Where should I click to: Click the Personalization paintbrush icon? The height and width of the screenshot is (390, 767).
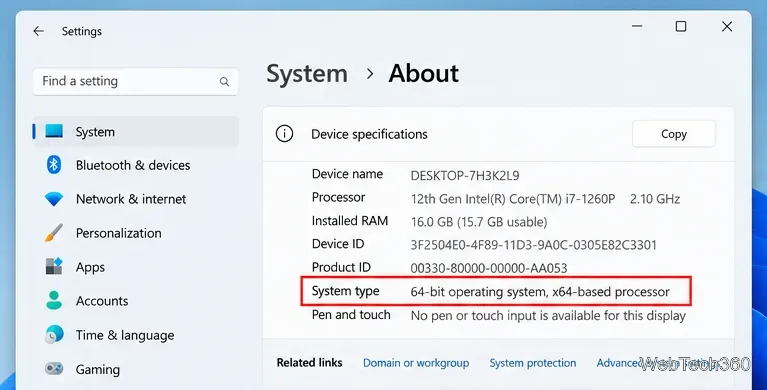coord(54,233)
